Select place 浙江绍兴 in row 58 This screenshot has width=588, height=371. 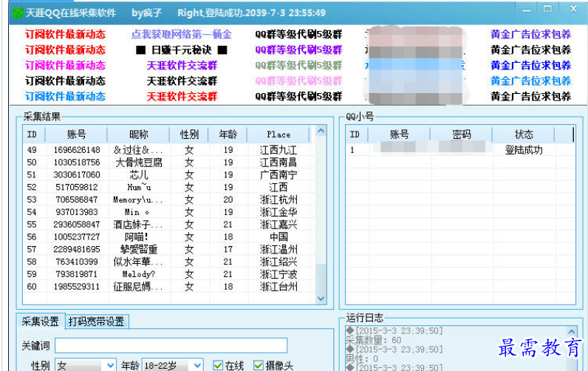coord(278,262)
